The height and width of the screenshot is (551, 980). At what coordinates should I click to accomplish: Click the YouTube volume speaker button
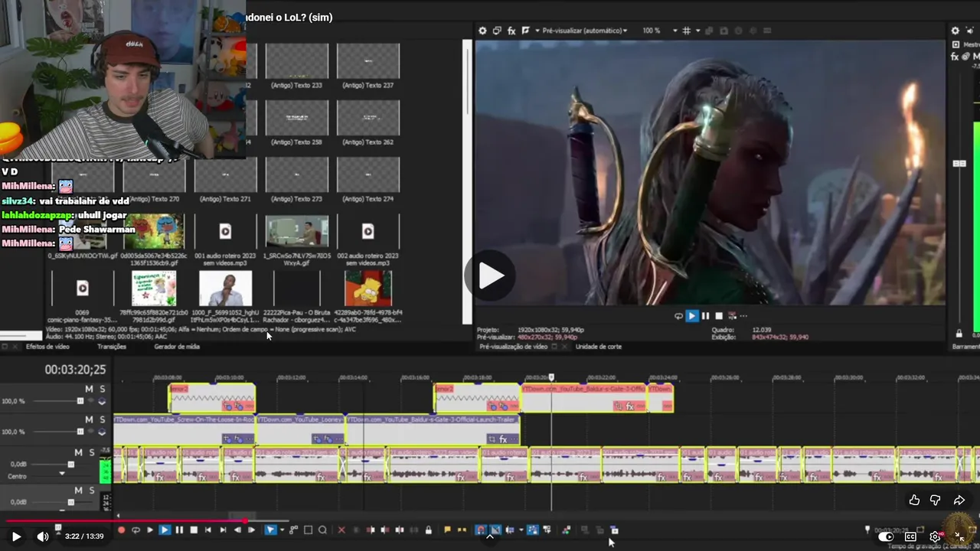click(42, 536)
